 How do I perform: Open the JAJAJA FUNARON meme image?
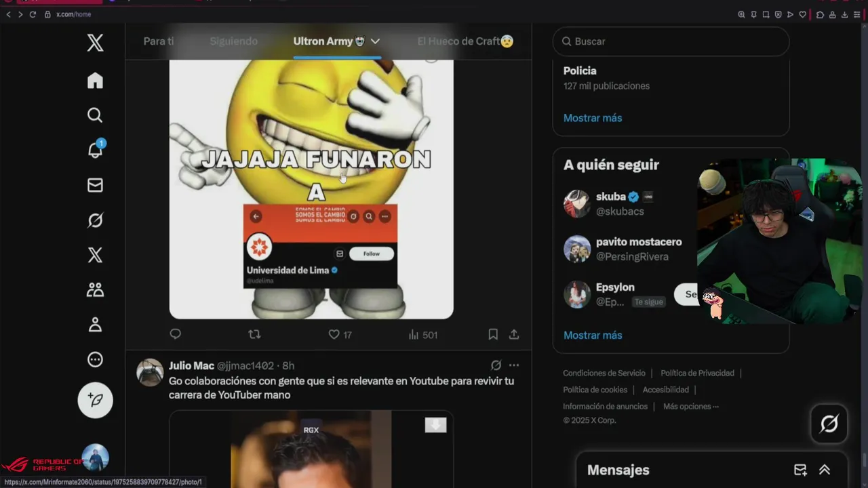click(x=311, y=189)
